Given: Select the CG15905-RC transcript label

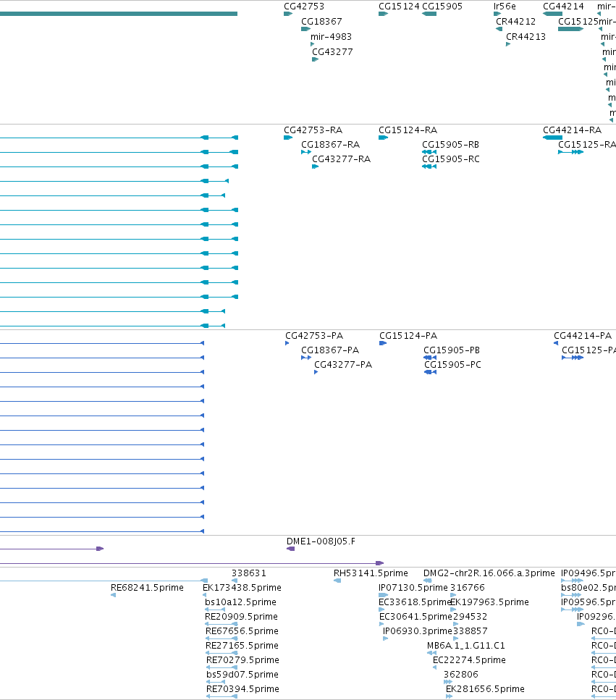Looking at the screenshot, I should 451,159.
